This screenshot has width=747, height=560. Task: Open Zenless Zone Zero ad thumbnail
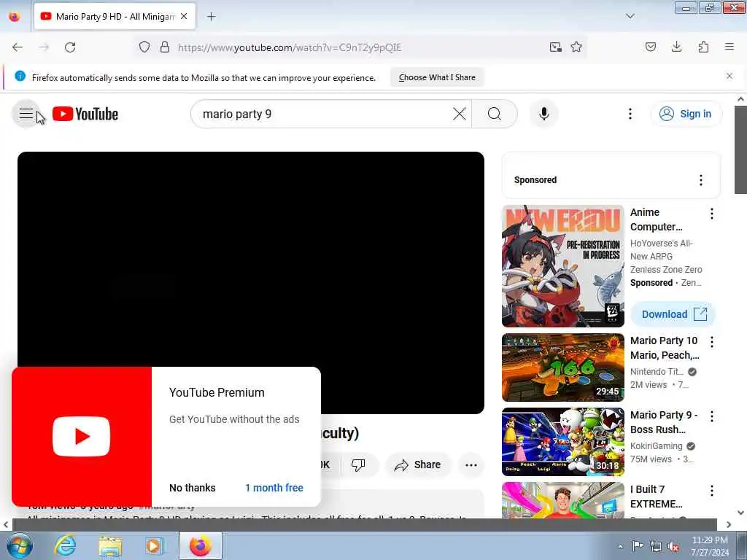click(562, 265)
